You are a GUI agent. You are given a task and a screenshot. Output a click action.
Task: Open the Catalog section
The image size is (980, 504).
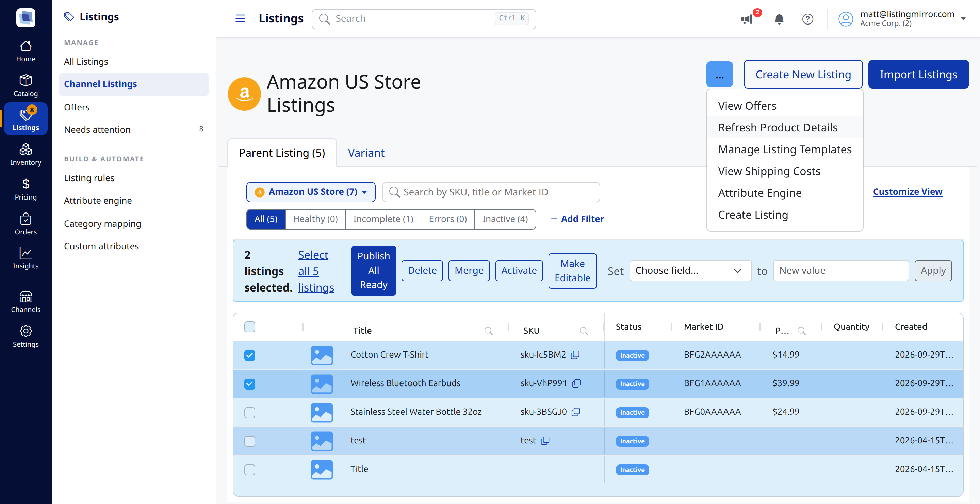tap(26, 86)
